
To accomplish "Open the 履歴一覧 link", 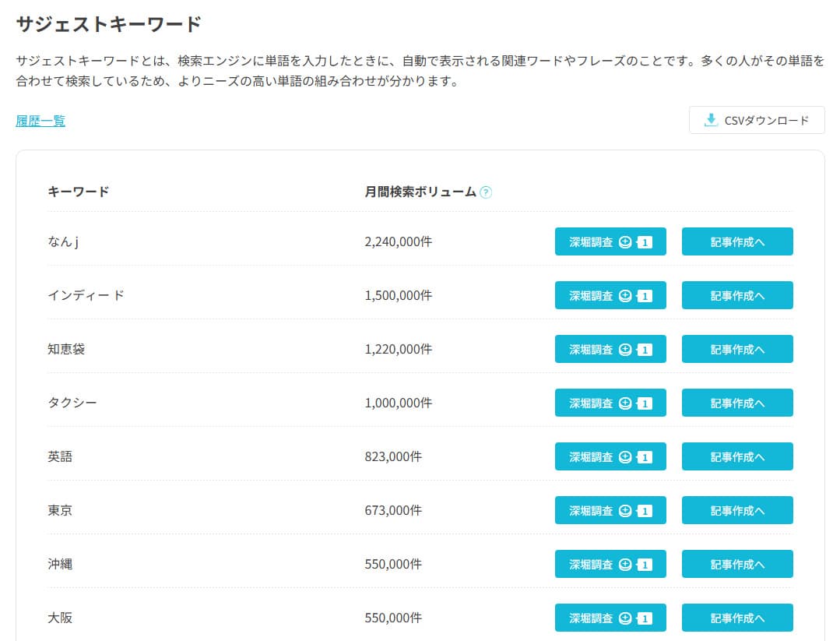I will pos(40,121).
